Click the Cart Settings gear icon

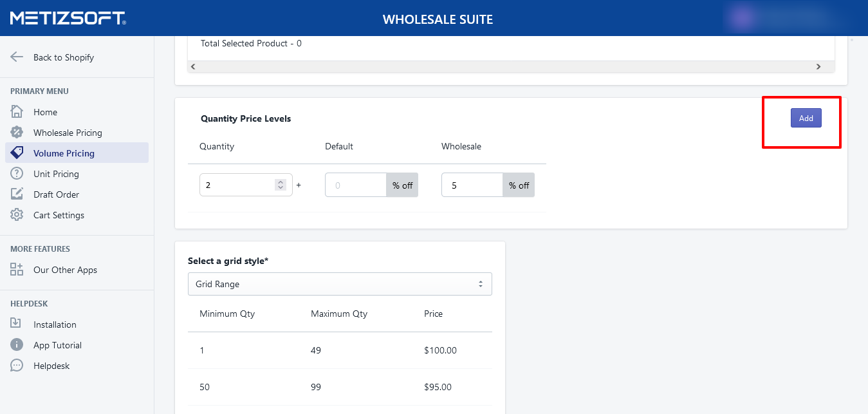[x=17, y=215]
